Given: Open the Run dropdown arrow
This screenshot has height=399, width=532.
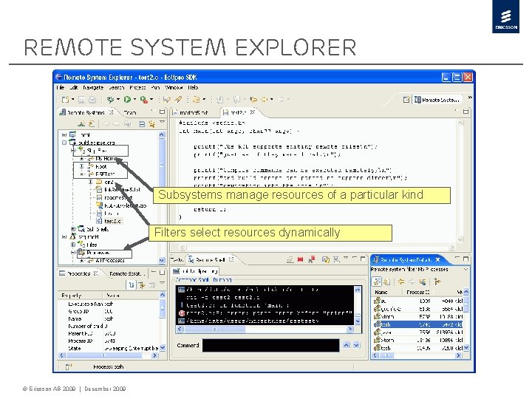Looking at the screenshot, I should tap(134, 100).
